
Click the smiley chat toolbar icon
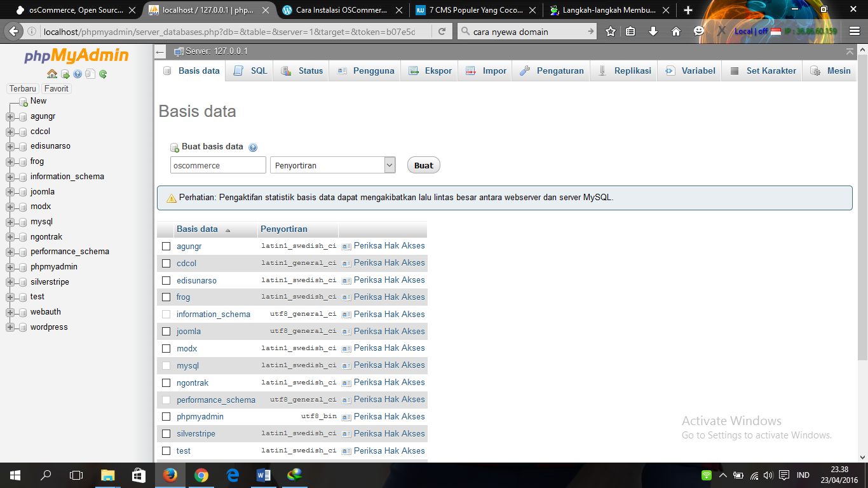pos(699,31)
